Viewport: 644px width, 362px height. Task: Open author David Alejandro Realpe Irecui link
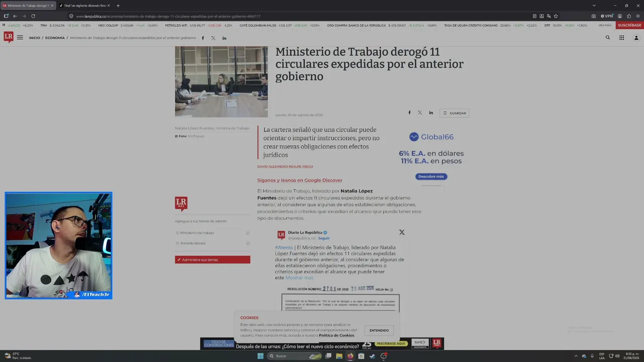[285, 166]
